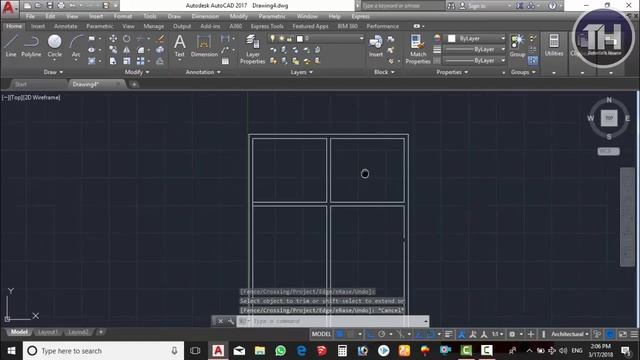The width and height of the screenshot is (640, 360).
Task: Click the Table icon in Annotation
Action: coord(225,61)
